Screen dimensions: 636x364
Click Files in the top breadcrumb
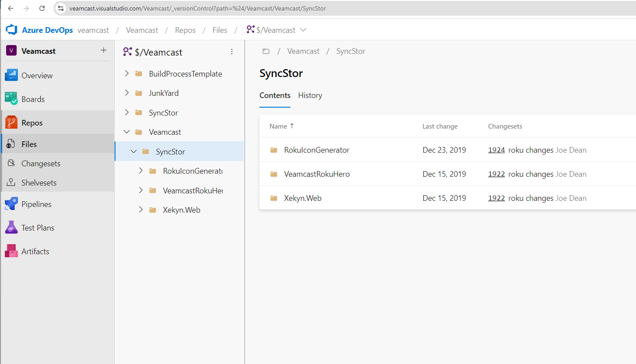pyautogui.click(x=220, y=30)
